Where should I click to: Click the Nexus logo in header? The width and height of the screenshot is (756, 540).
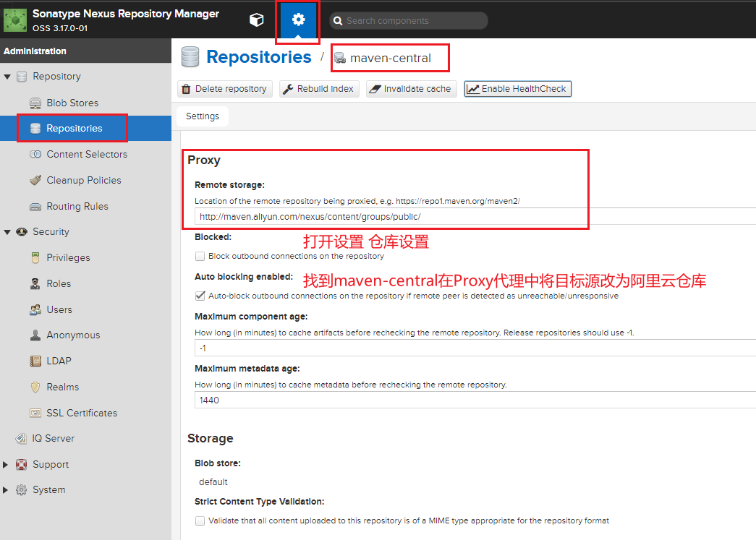click(x=15, y=20)
